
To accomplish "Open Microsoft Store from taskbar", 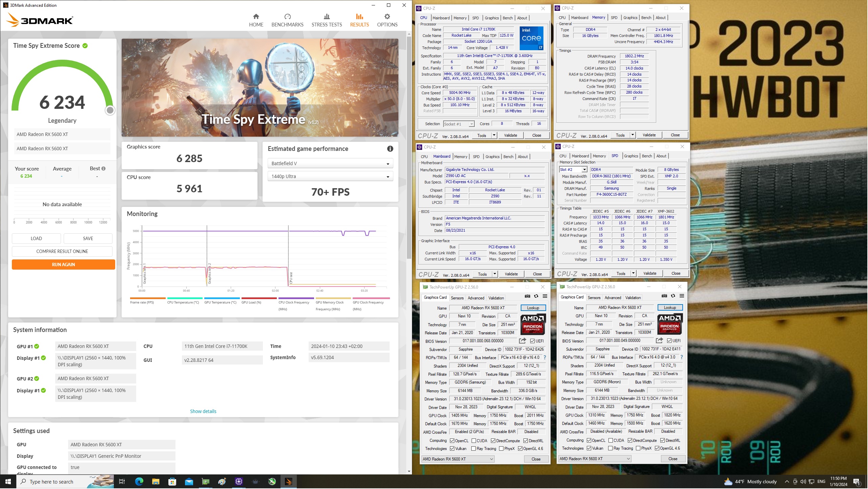I will (x=172, y=482).
